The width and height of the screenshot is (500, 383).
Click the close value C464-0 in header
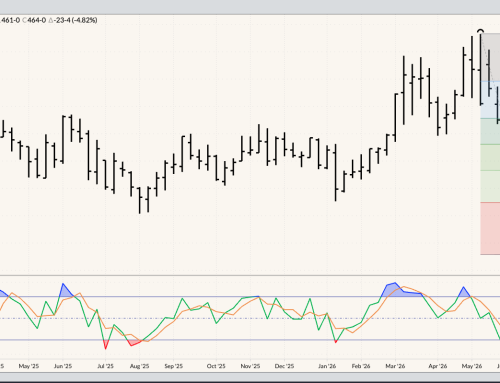coord(34,20)
